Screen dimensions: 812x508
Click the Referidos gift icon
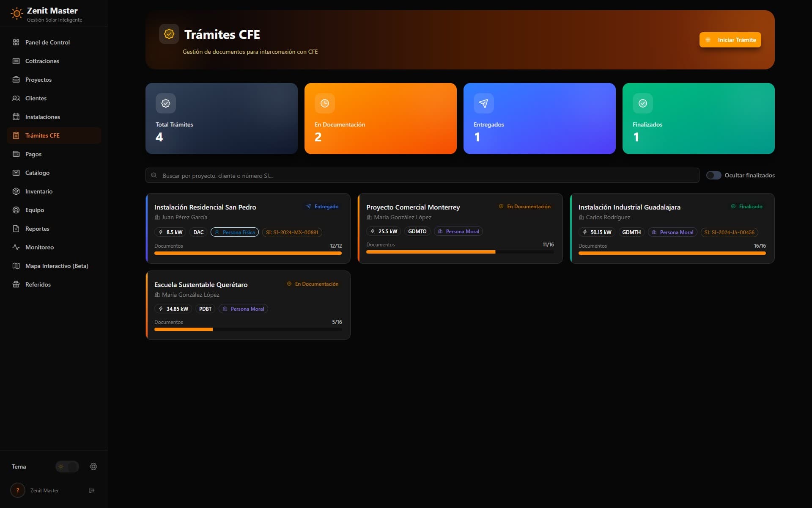[16, 284]
